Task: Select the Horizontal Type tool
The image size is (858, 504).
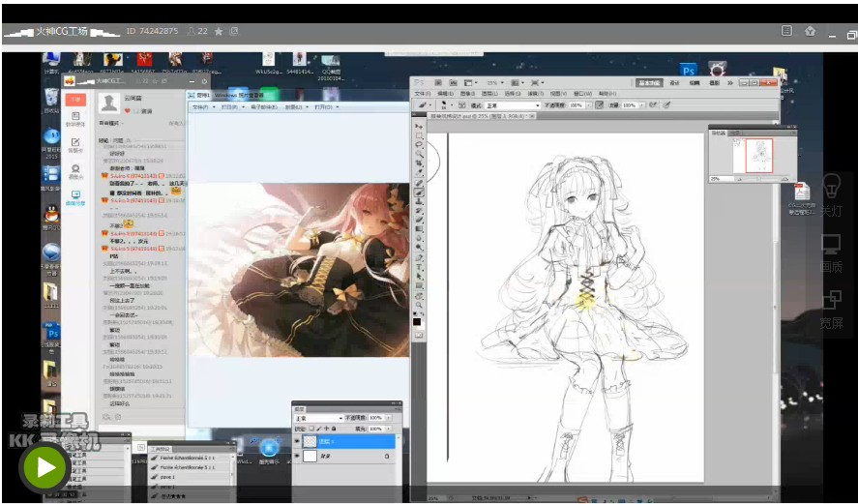Action: [x=420, y=266]
